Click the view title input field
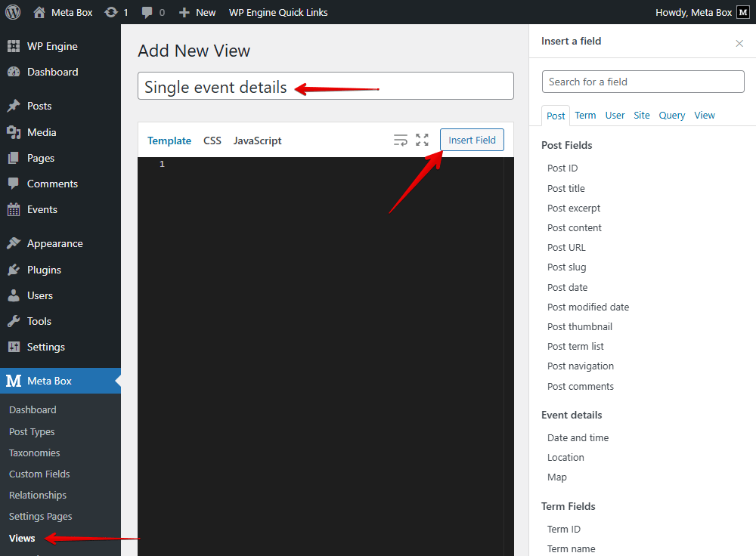The width and height of the screenshot is (756, 556). tap(326, 86)
